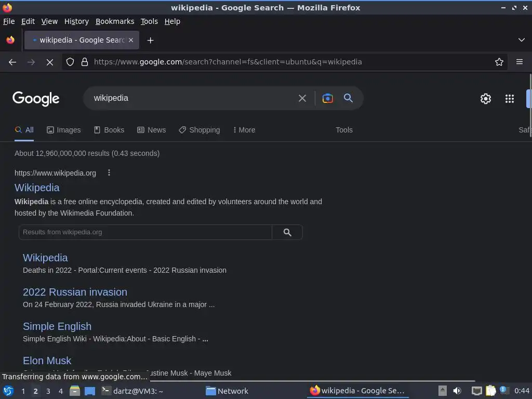
Task: Submit search with magnifier icon
Action: [348, 98]
